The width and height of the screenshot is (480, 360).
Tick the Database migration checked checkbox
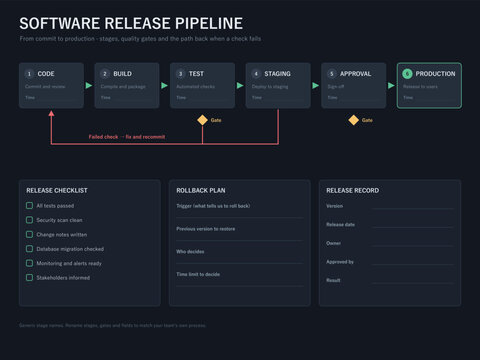click(29, 249)
